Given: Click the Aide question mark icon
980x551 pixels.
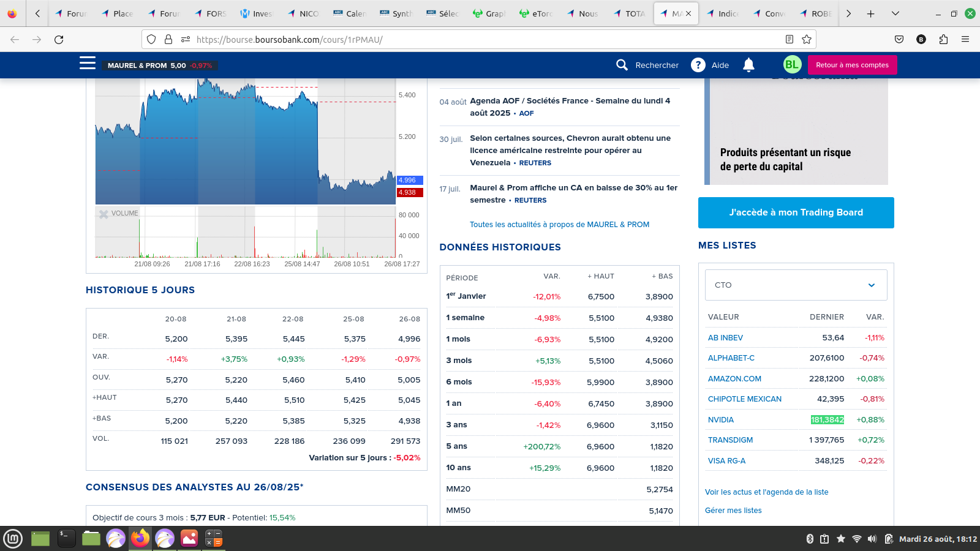Looking at the screenshot, I should coord(698,65).
